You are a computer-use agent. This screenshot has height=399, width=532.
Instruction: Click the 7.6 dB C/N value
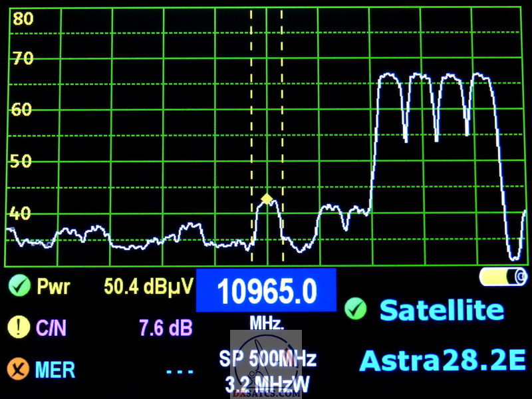pyautogui.click(x=166, y=328)
